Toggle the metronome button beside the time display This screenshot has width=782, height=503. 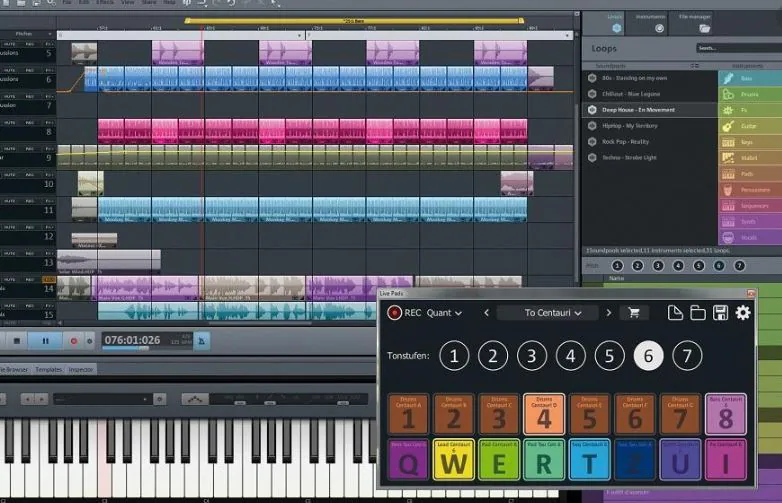(201, 341)
